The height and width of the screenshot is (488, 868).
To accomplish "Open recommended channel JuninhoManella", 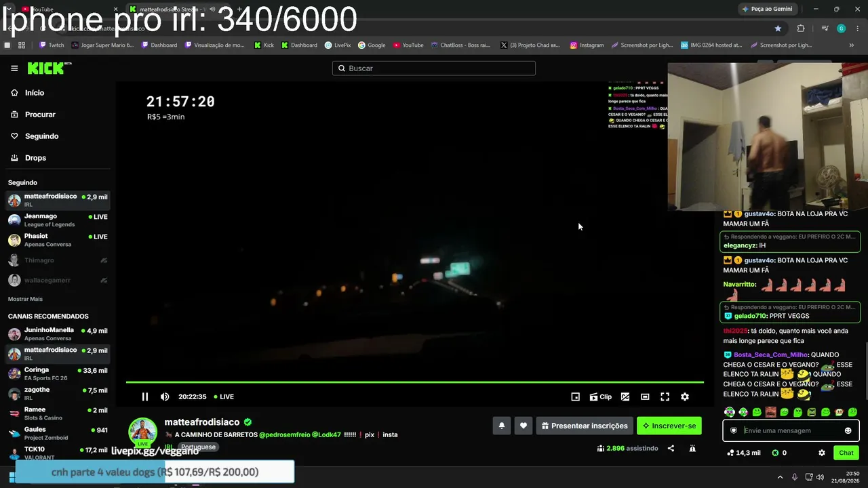I will pyautogui.click(x=58, y=334).
